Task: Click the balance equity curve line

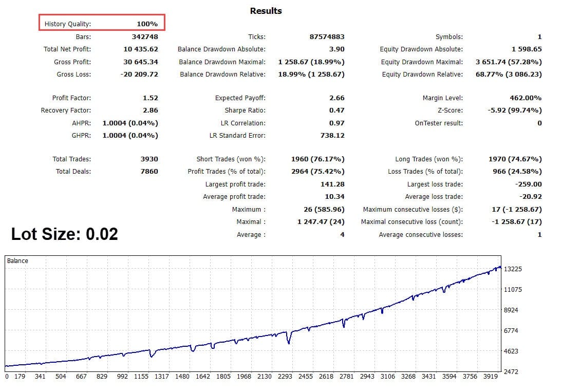Action: (x=283, y=332)
